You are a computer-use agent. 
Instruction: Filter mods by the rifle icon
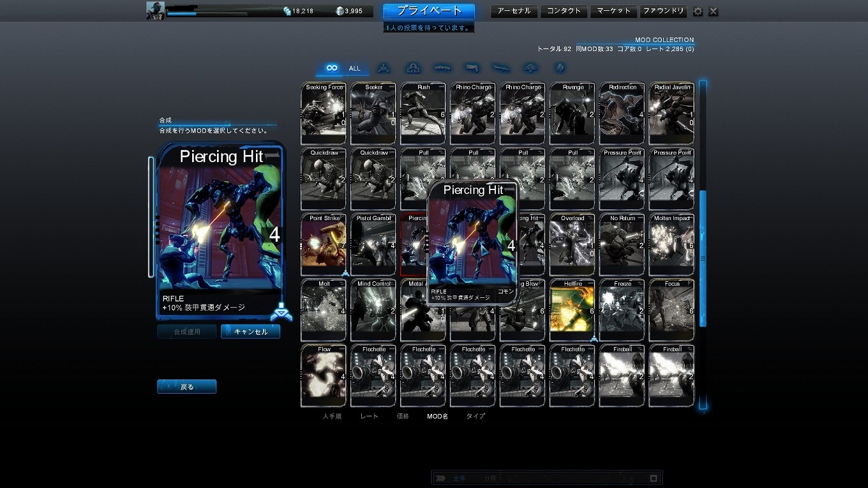[x=442, y=68]
